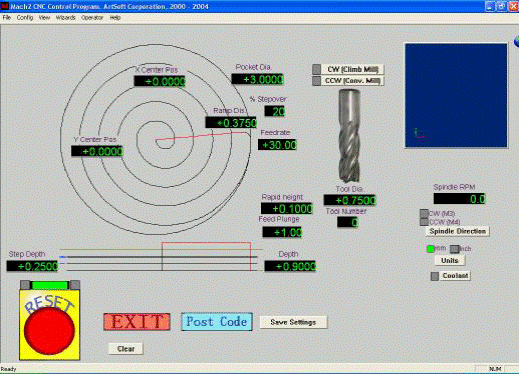Open the Config menu
The height and width of the screenshot is (374, 519).
tap(25, 18)
